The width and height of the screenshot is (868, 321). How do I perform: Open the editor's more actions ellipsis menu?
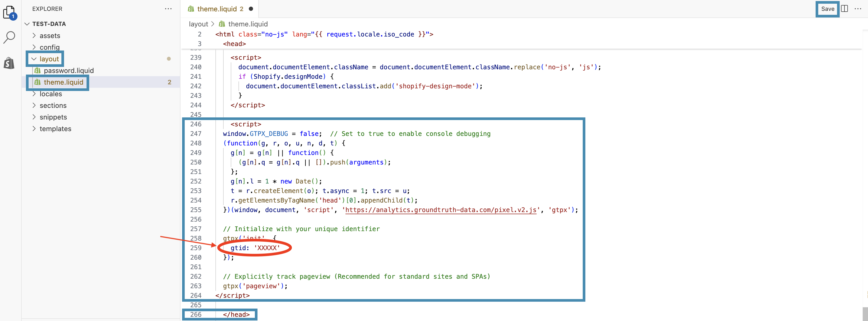[x=858, y=9]
